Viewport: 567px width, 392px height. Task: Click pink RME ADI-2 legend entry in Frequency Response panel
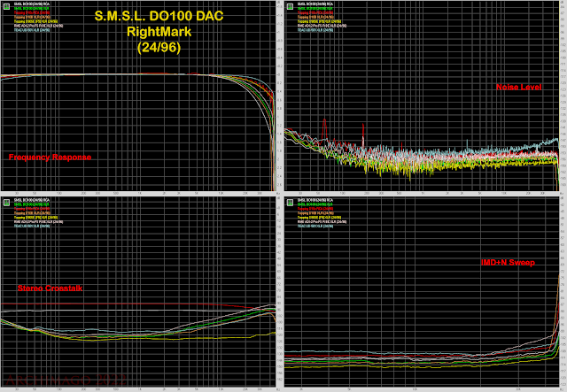[39, 26]
